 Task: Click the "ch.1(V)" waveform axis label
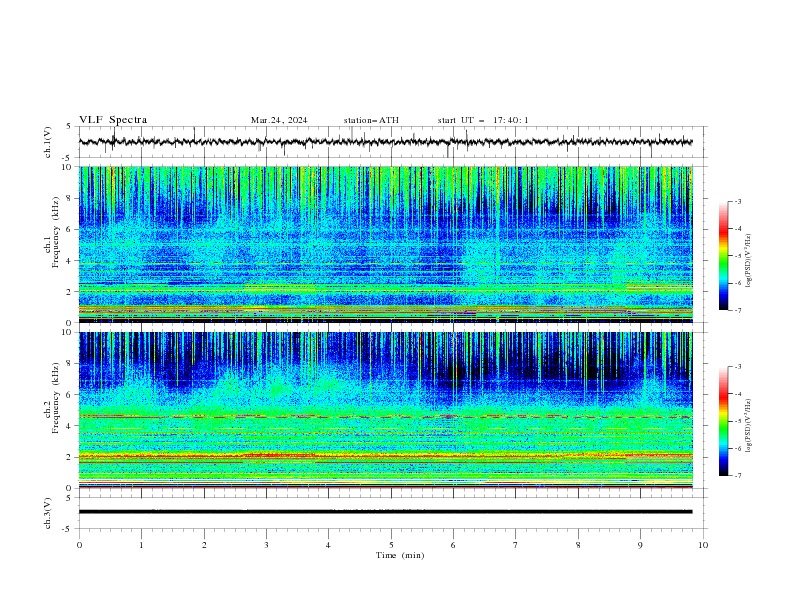point(48,142)
